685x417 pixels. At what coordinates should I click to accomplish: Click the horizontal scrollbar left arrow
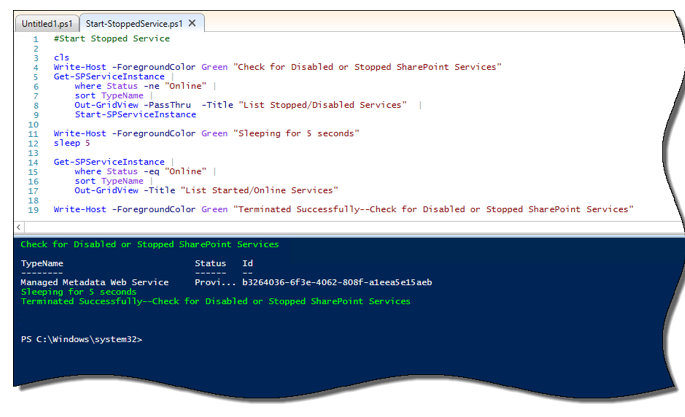[x=19, y=227]
